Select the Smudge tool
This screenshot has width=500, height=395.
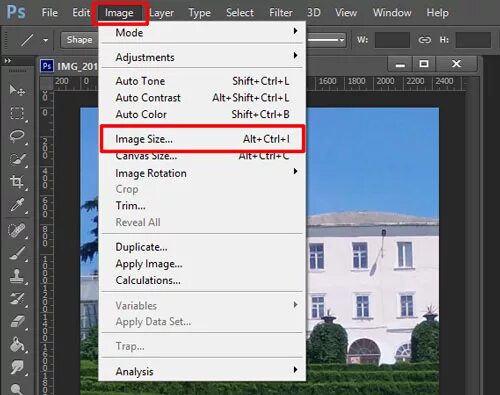[x=17, y=367]
